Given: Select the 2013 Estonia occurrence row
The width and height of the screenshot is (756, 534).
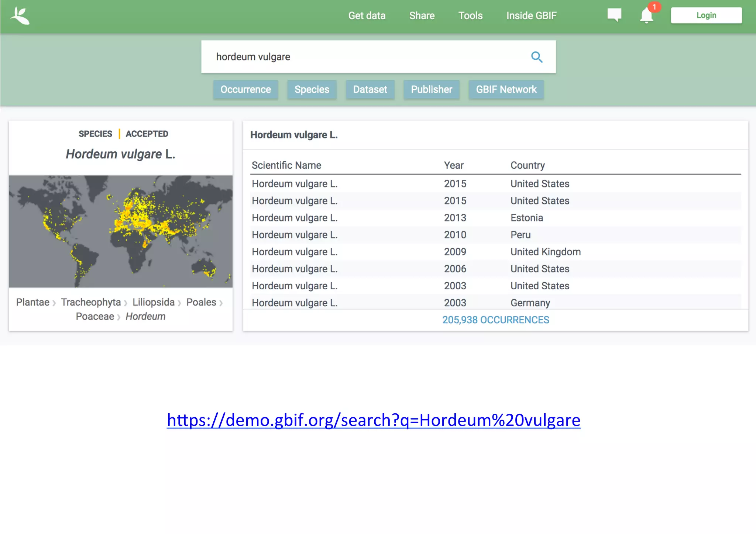Looking at the screenshot, I should [x=496, y=218].
